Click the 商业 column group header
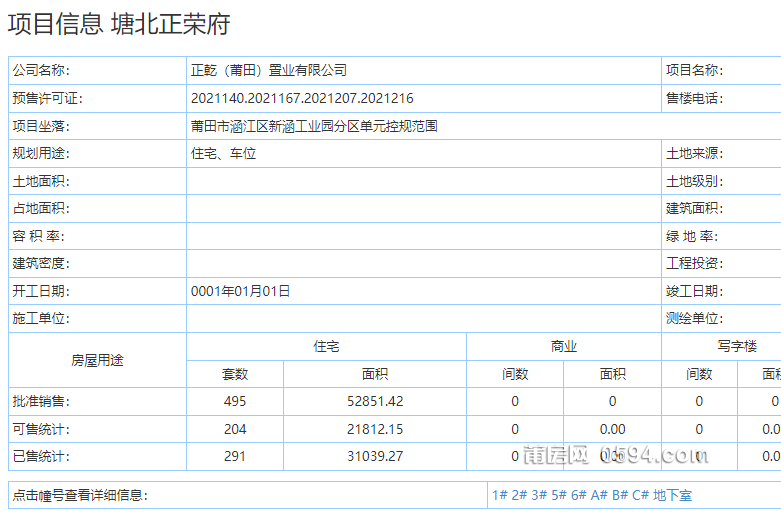Screen dimensions: 781x522 tap(564, 347)
